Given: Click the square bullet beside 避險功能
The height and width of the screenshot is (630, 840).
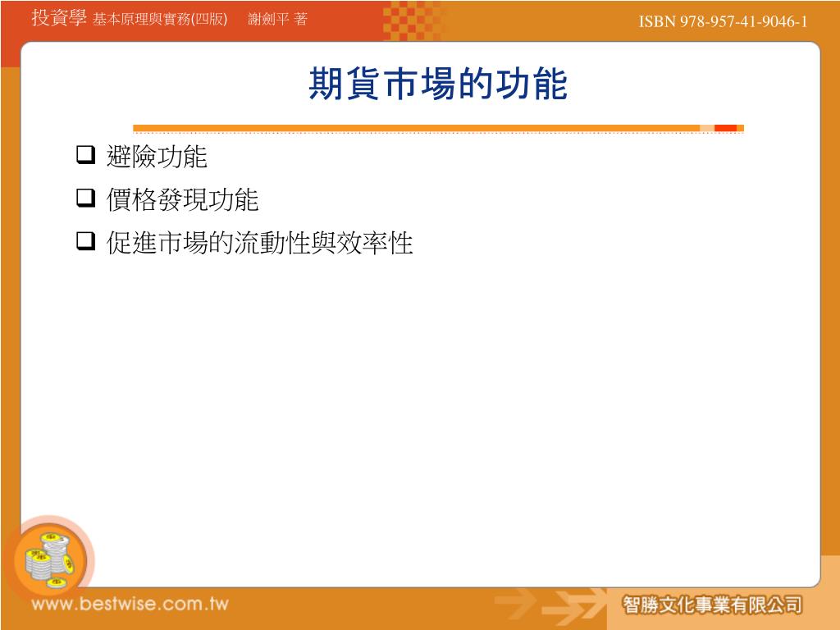Looking at the screenshot, I should tap(85, 155).
